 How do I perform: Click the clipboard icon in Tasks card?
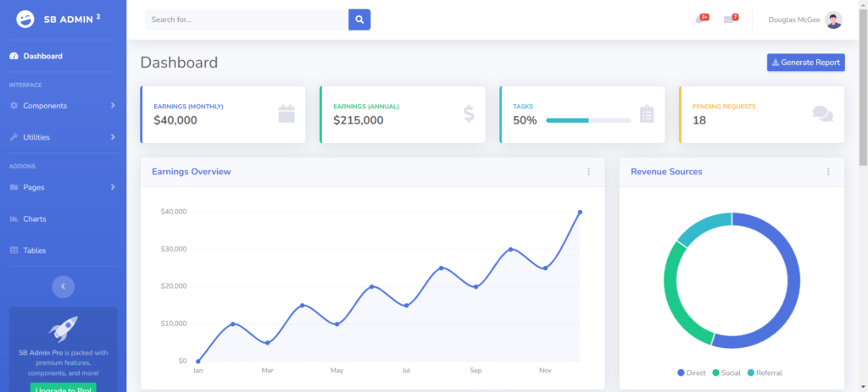coord(647,113)
